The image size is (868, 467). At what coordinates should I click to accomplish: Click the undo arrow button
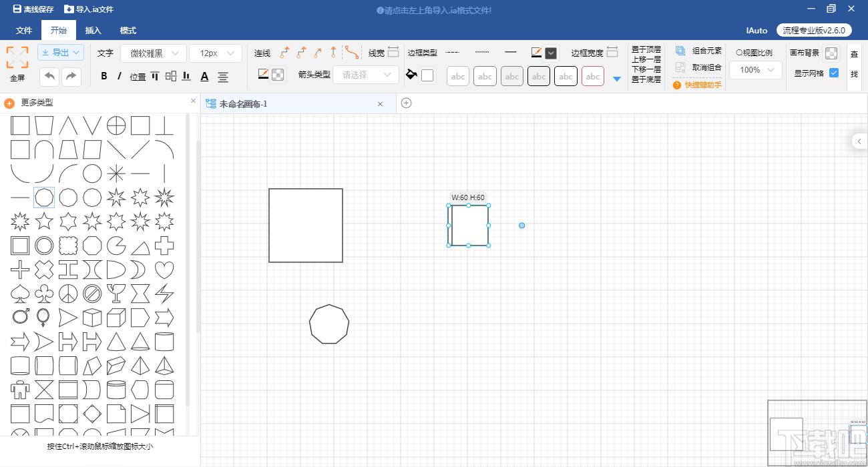point(49,76)
